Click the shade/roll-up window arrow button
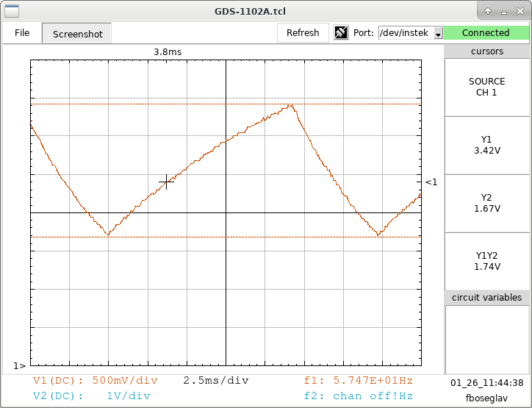The width and height of the screenshot is (532, 408). coord(488,12)
